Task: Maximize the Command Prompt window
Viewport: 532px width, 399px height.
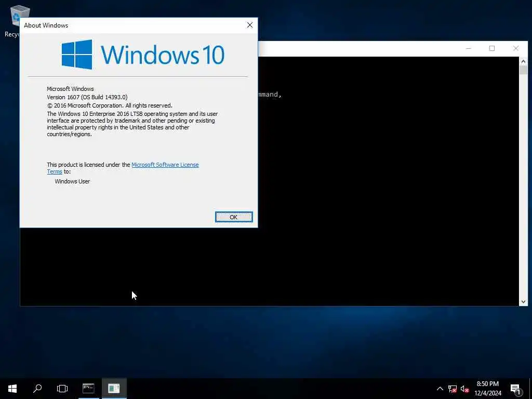Action: coord(492,48)
